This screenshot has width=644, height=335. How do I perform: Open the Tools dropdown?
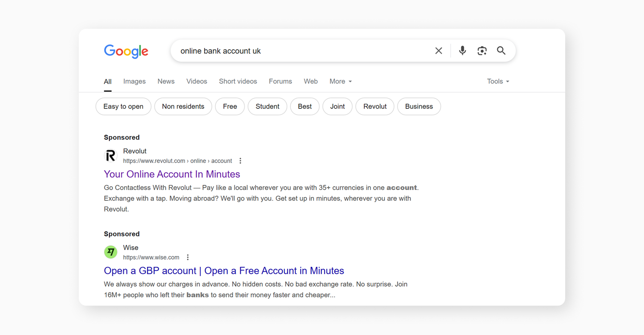tap(498, 81)
